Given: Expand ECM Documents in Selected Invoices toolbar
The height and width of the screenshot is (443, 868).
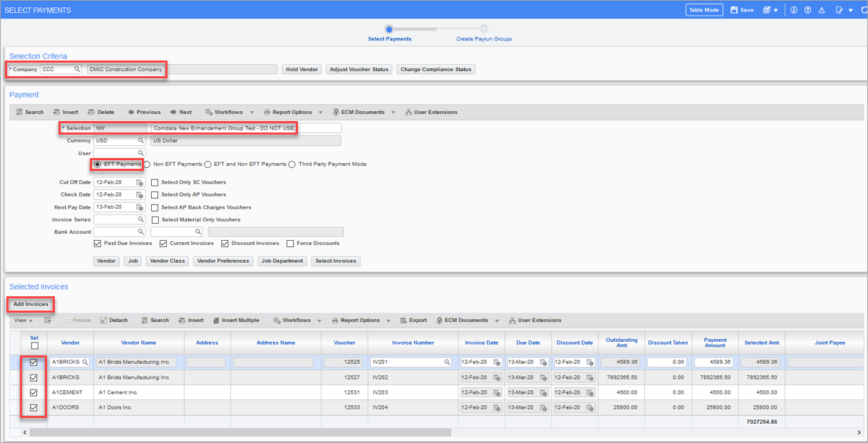Looking at the screenshot, I should point(497,320).
